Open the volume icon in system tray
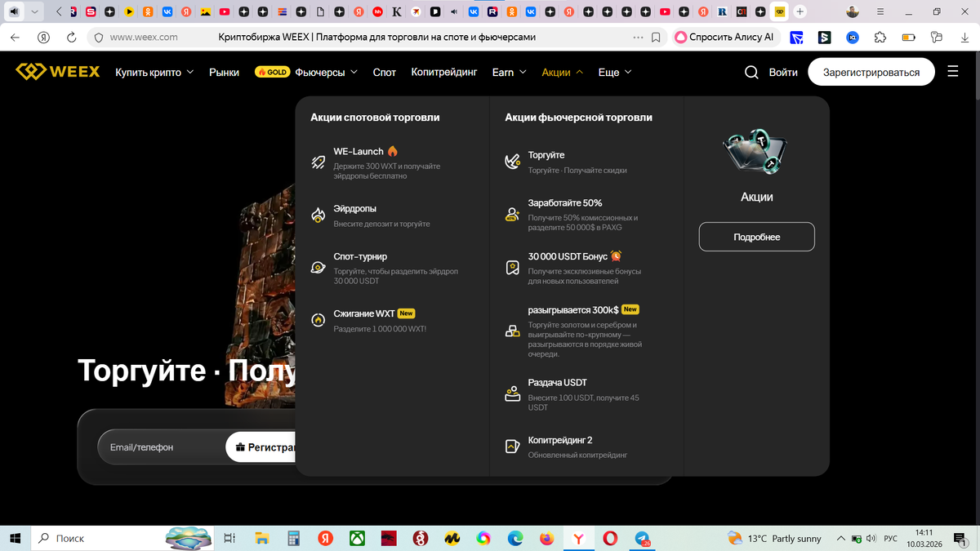This screenshot has height=551, width=980. (871, 539)
